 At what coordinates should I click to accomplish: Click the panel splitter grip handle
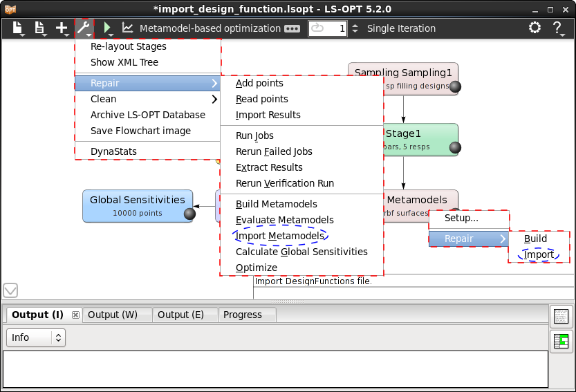click(288, 301)
